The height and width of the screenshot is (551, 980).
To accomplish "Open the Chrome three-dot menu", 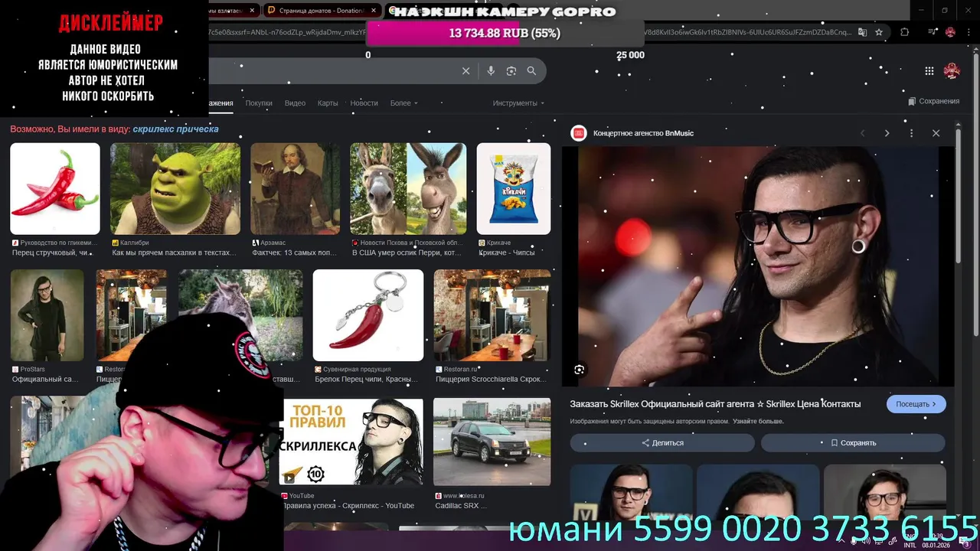I will pyautogui.click(x=968, y=32).
